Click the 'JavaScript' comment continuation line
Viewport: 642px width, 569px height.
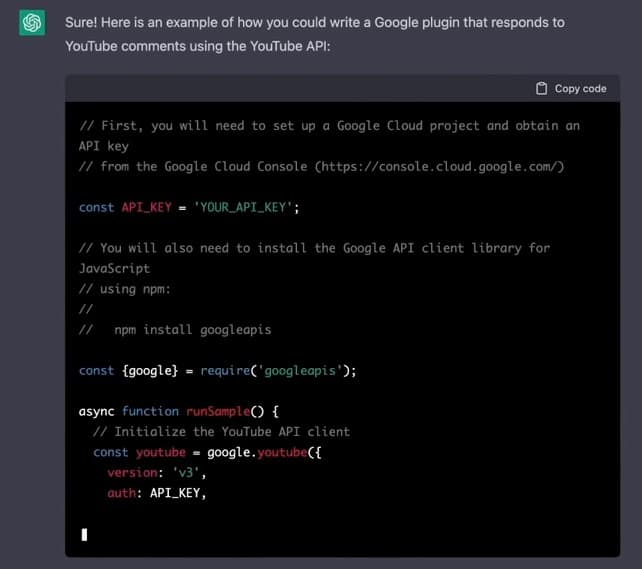coord(114,269)
